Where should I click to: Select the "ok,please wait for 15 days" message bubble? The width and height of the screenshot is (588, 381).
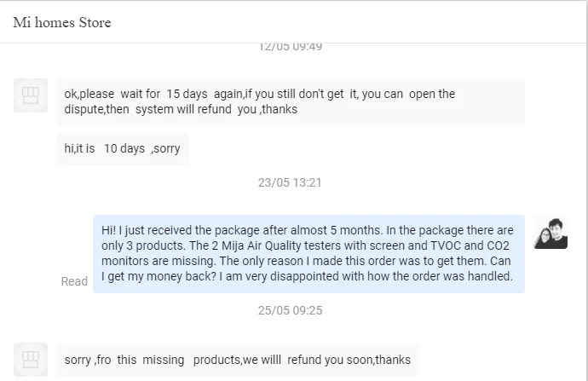pyautogui.click(x=290, y=101)
